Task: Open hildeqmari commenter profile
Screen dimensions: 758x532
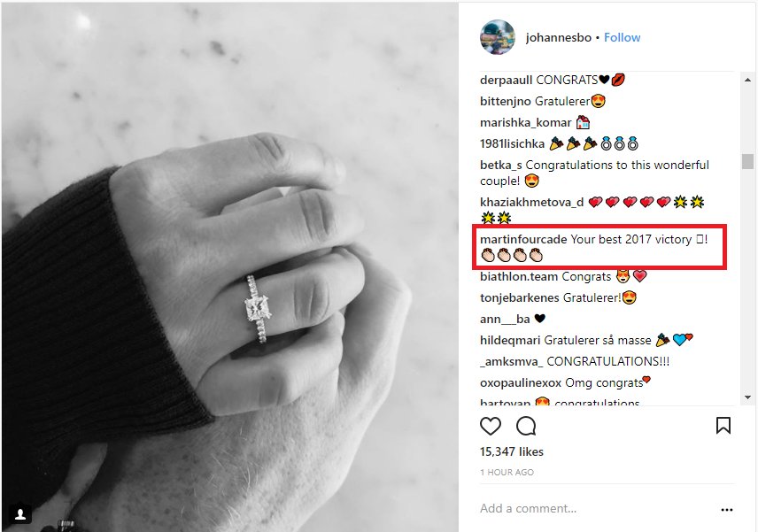Action: point(509,341)
